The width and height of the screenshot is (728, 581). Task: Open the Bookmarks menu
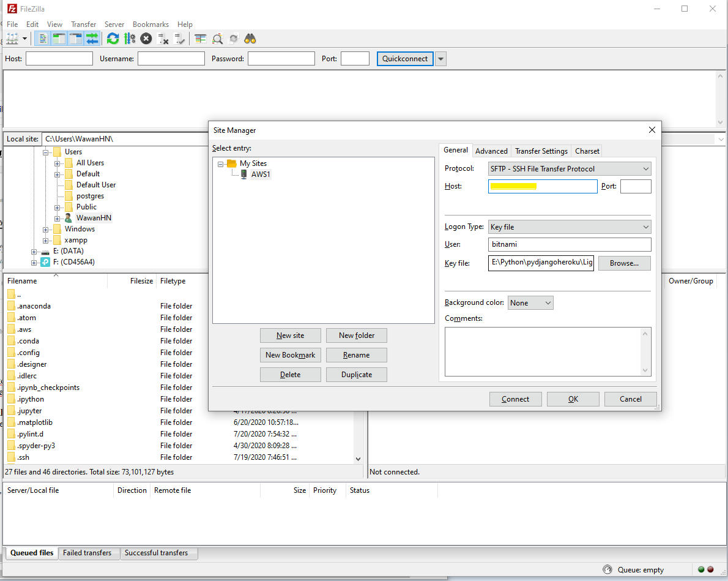[150, 24]
